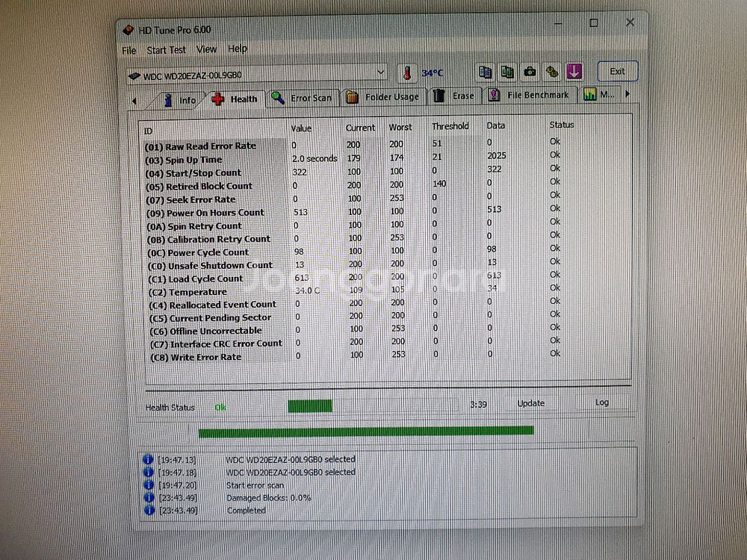Select the Spin Retry Count row
Image resolution: width=747 pixels, height=560 pixels.
(353, 224)
